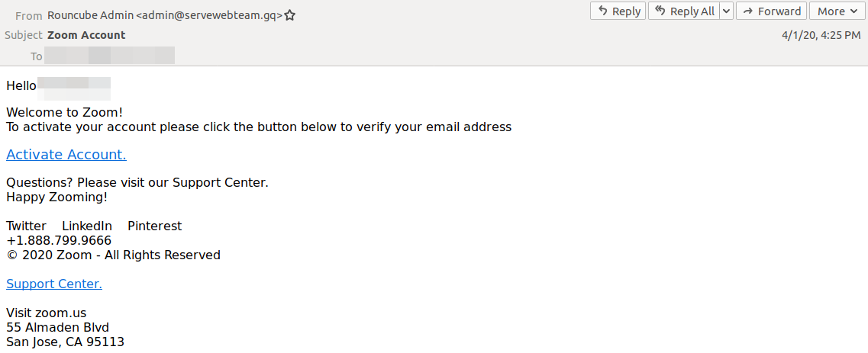Viewport: 868px width, 353px height.
Task: Open the More actions dropdown
Action: 837,11
